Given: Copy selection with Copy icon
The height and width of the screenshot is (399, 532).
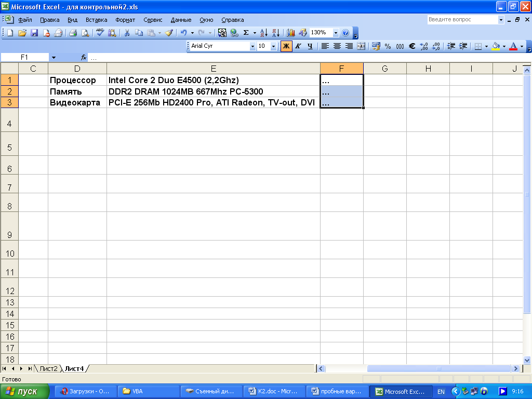Looking at the screenshot, I should 139,33.
